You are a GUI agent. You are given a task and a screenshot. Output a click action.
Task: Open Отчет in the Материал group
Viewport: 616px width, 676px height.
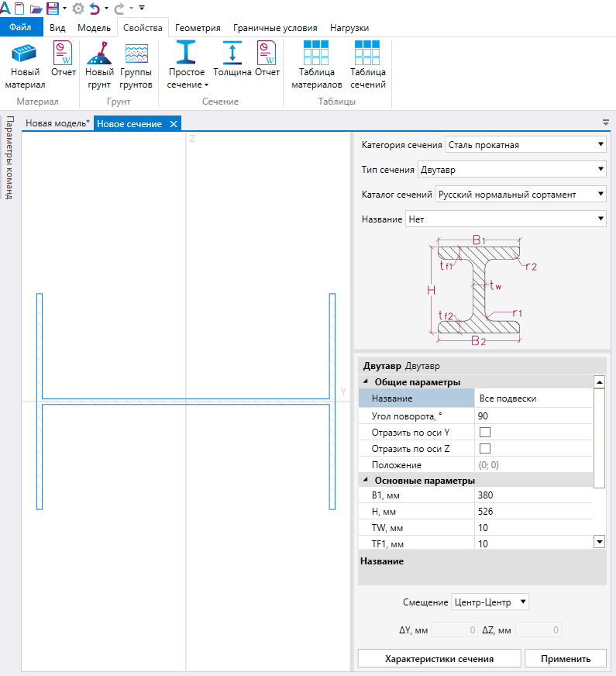pos(64,59)
